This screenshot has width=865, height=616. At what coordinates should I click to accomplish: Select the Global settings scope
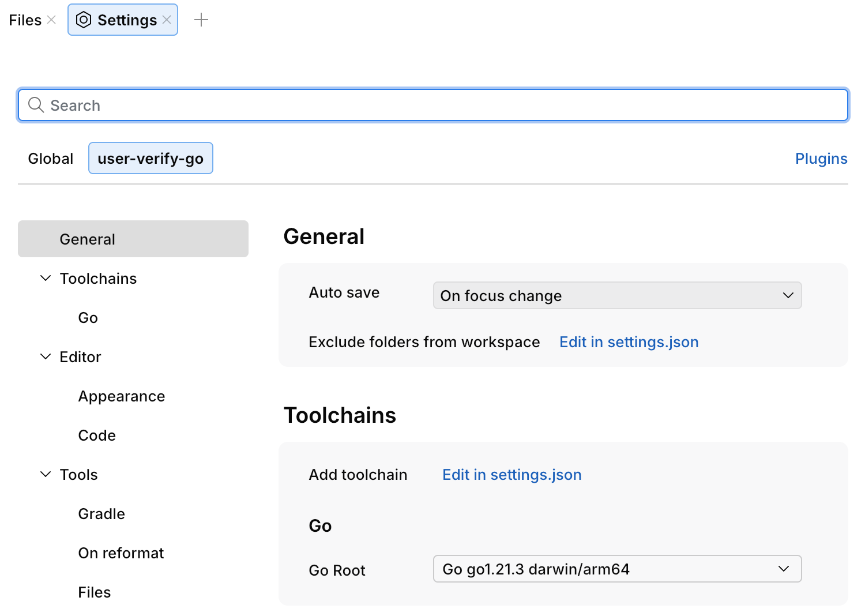tap(50, 158)
